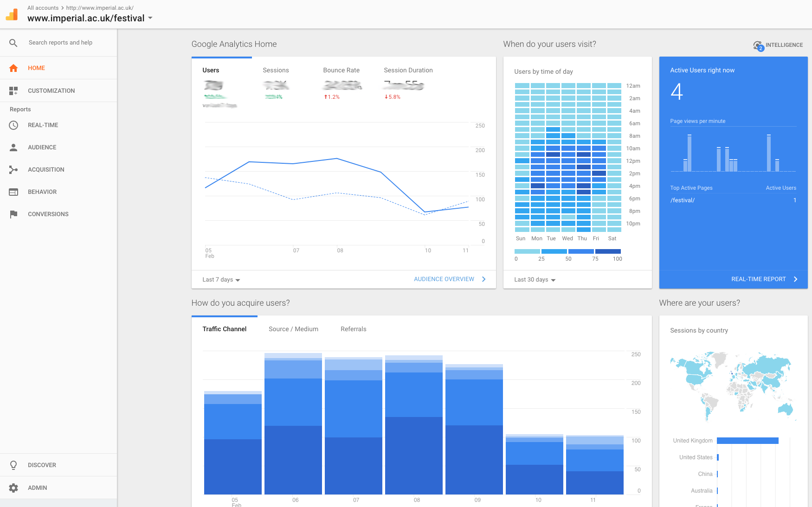812x507 pixels.
Task: Open the Admin gear icon
Action: (x=13, y=488)
